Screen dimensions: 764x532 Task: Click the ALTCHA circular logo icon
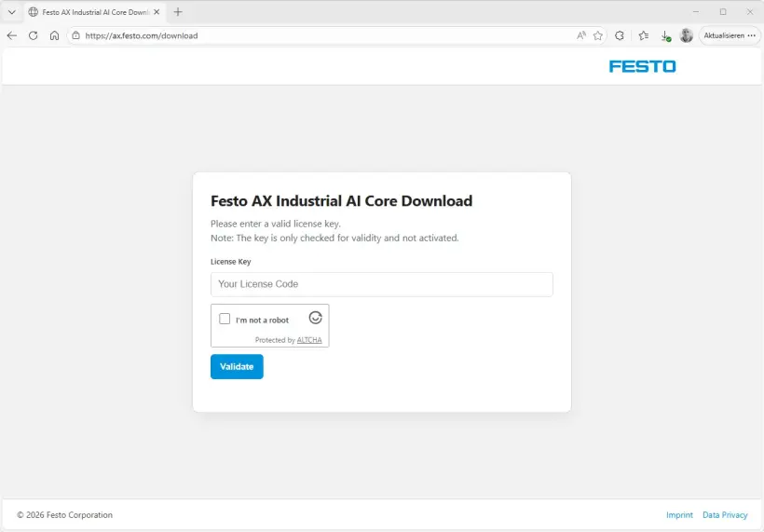click(x=315, y=318)
